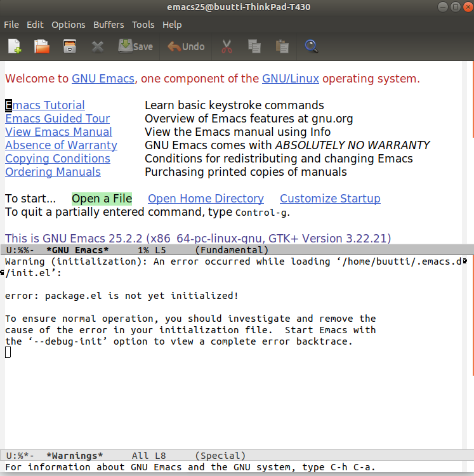The width and height of the screenshot is (474, 476).
Task: Click the New File toolbar icon
Action: coord(15,46)
